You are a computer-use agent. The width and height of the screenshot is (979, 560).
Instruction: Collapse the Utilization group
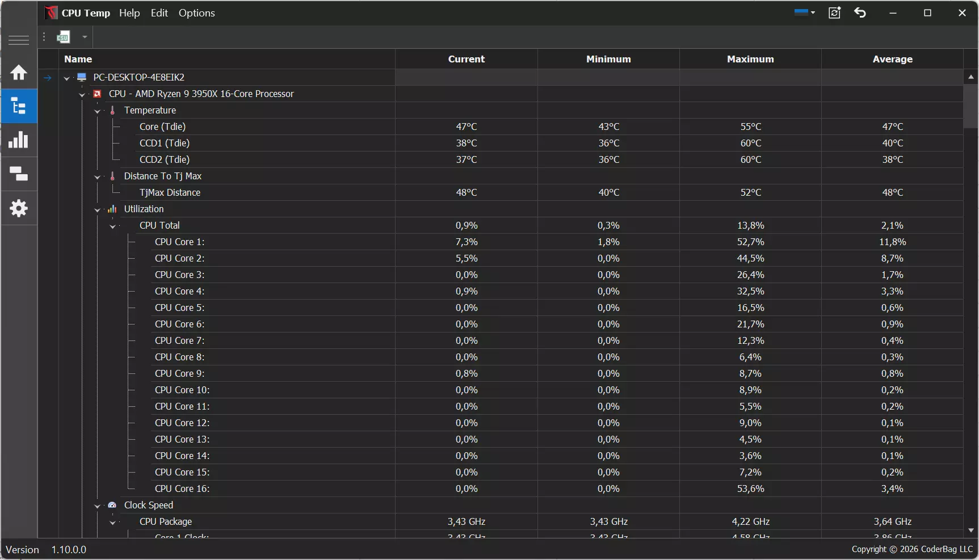(98, 209)
